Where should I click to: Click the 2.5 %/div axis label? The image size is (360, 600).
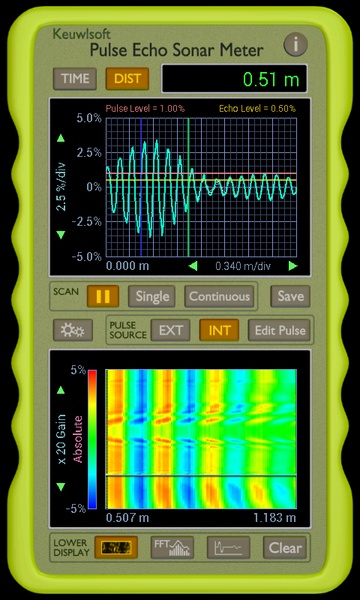click(61, 187)
